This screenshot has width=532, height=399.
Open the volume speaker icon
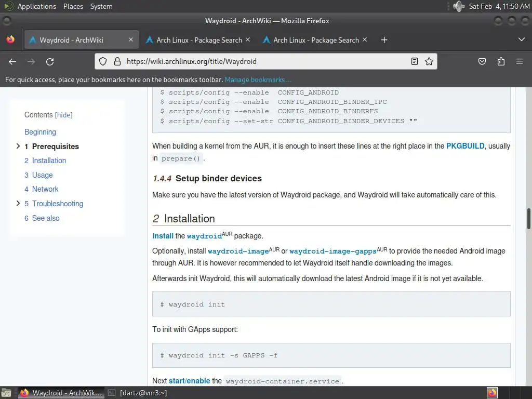tap(458, 6)
